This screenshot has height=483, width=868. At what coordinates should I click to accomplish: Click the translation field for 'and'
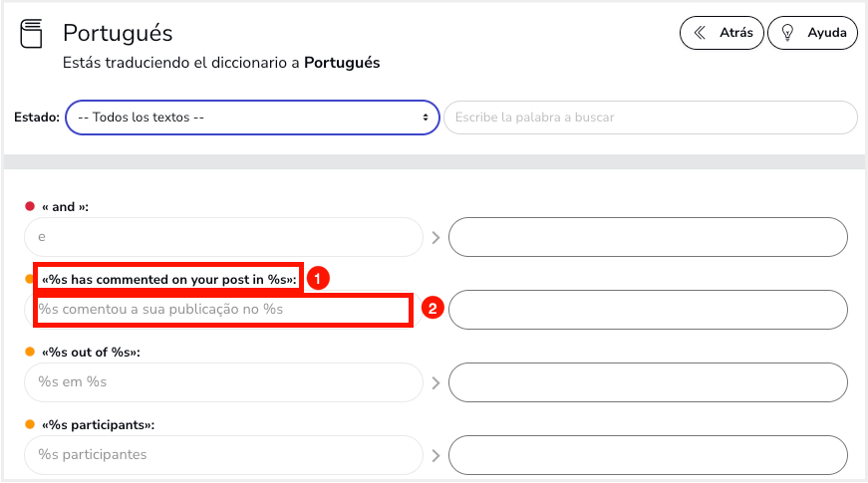(x=648, y=237)
